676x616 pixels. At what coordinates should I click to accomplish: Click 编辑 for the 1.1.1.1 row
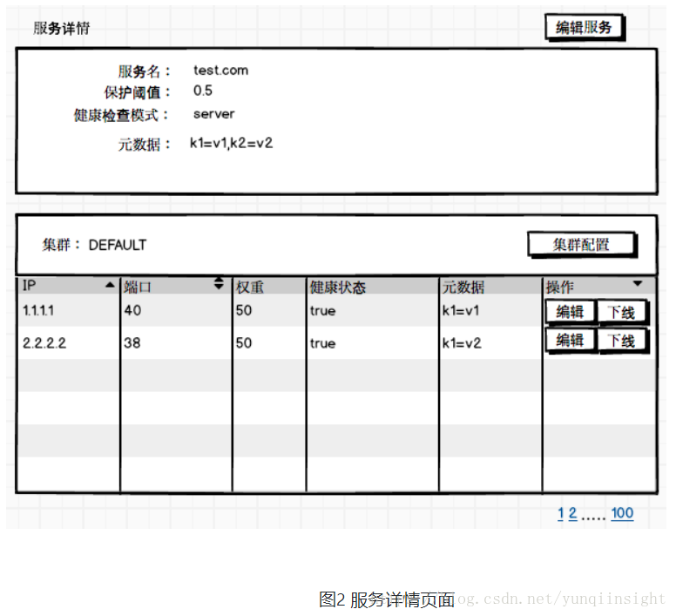click(x=570, y=312)
